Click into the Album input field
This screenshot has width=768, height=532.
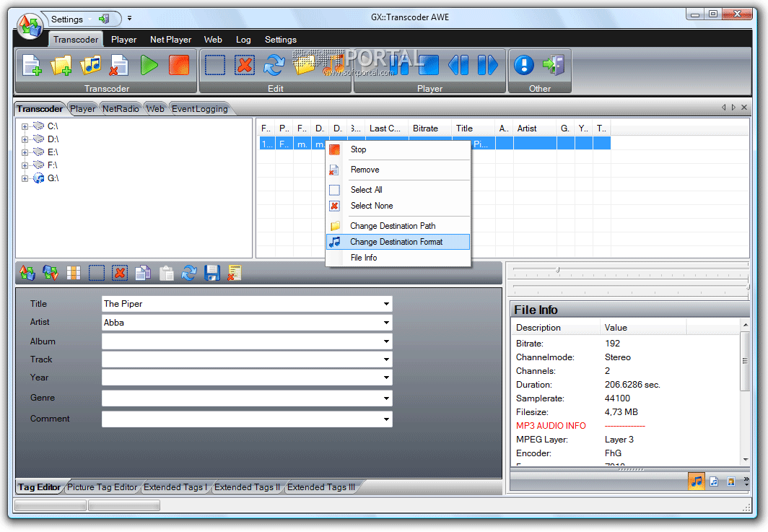click(x=247, y=341)
